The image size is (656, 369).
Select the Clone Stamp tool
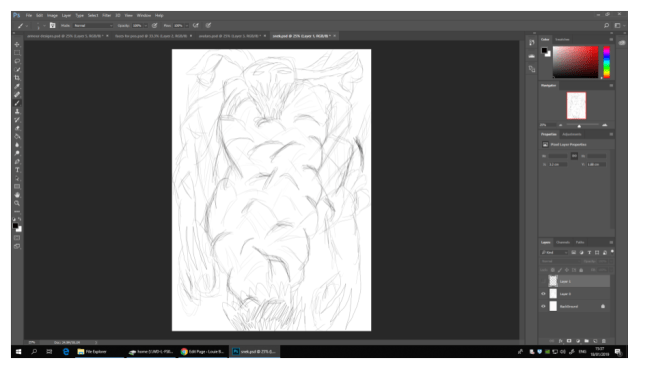coord(17,111)
